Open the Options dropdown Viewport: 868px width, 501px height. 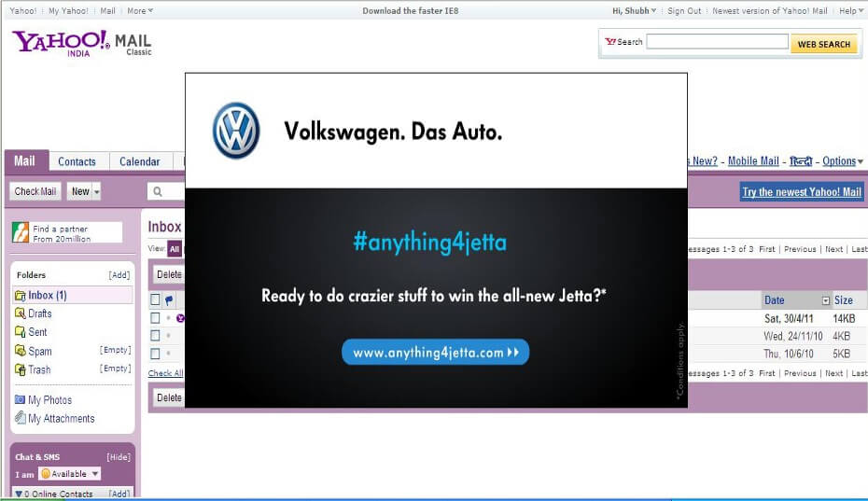pyautogui.click(x=843, y=161)
